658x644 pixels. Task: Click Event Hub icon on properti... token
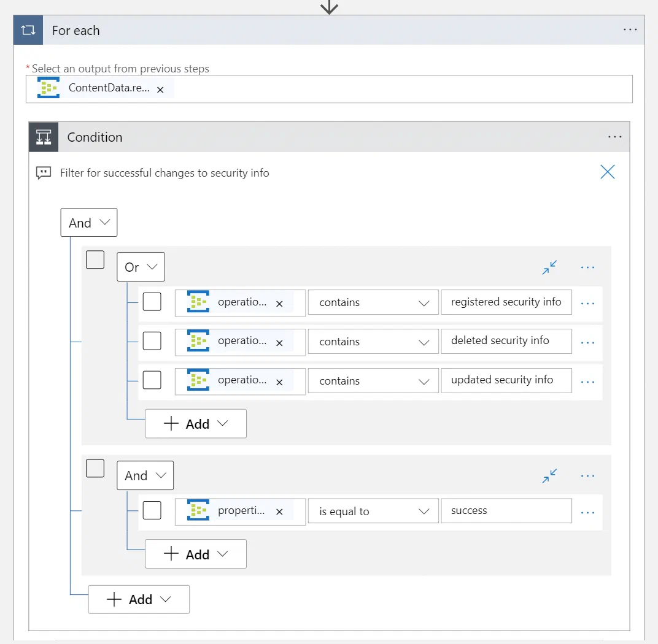point(198,510)
